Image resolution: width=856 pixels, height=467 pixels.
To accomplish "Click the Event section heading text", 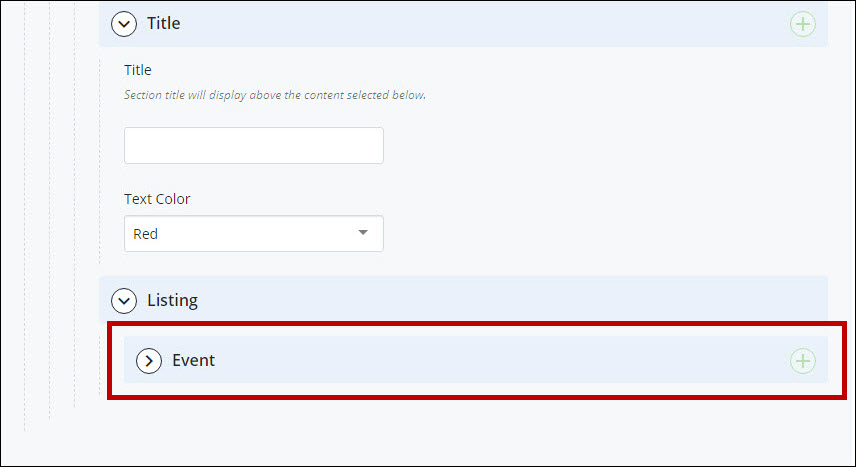I will click(x=194, y=360).
